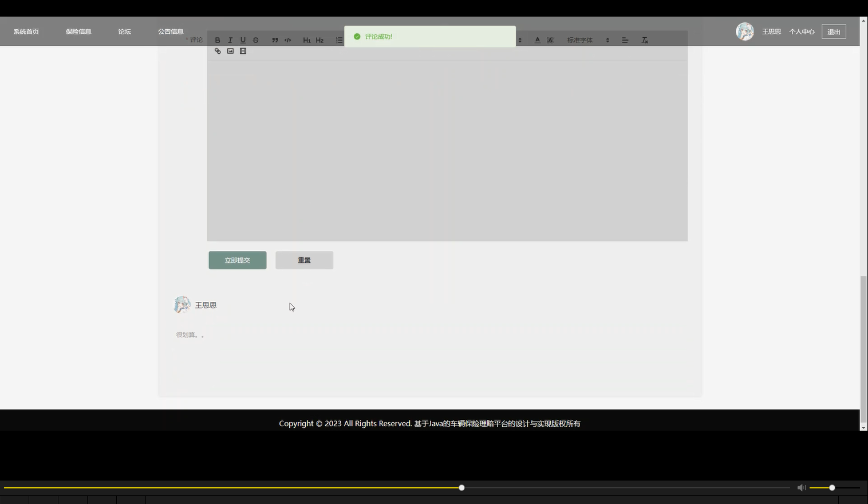
Task: Reset the comment form with 重置
Action: [304, 260]
